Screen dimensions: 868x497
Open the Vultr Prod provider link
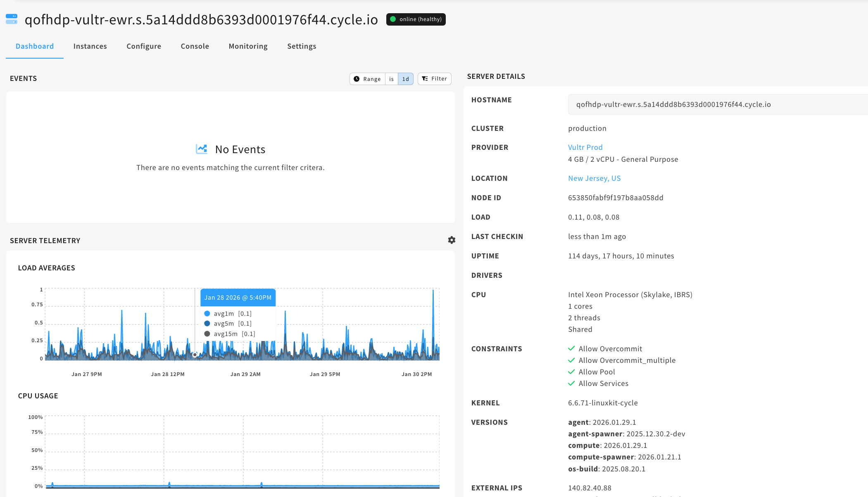click(585, 147)
